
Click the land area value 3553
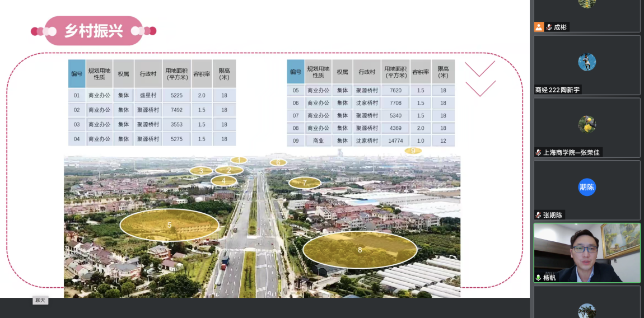[x=176, y=124]
